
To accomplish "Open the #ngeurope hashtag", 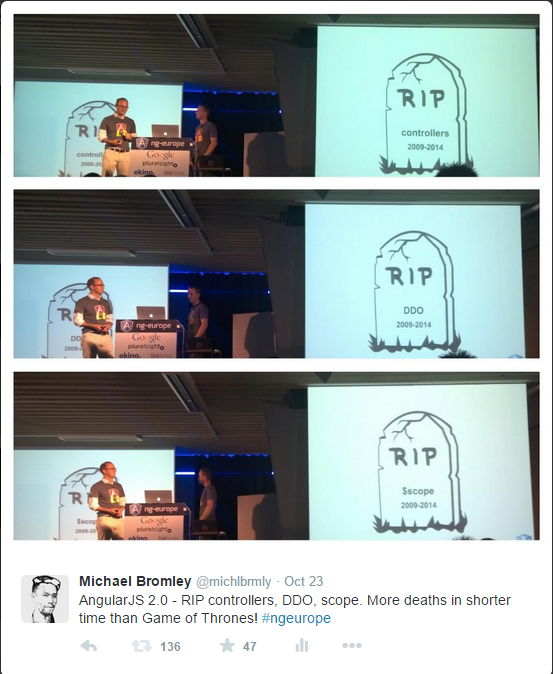I will pos(296,618).
